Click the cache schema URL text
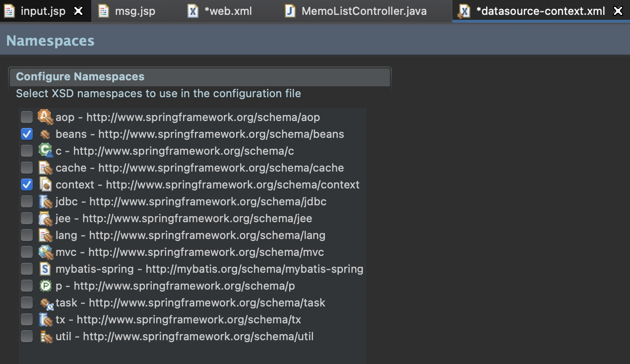 coord(221,168)
